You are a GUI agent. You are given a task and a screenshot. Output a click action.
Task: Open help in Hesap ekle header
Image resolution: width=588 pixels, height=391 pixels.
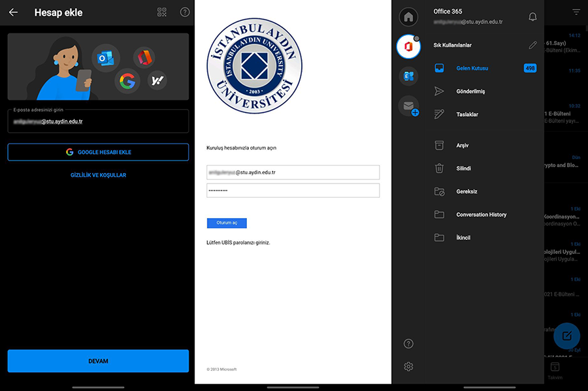point(185,12)
